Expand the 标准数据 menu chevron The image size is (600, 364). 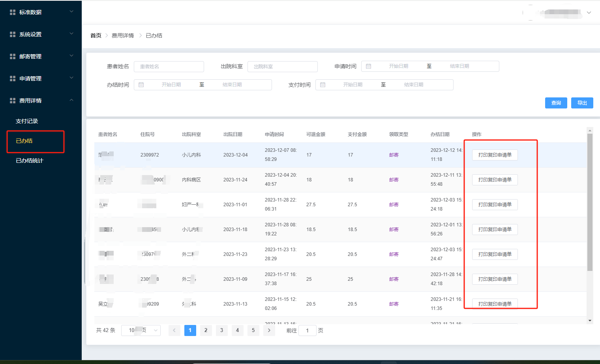pyautogui.click(x=71, y=12)
